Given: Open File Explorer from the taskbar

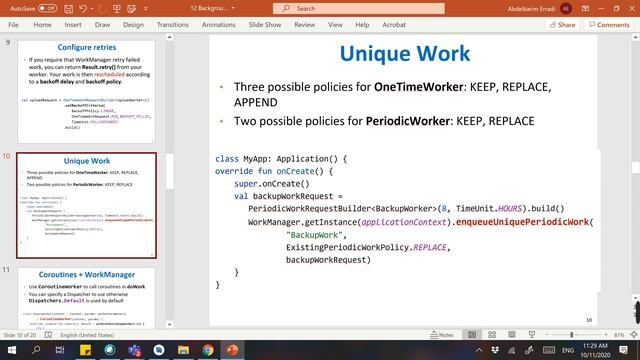Looking at the screenshot, I should (x=183, y=350).
